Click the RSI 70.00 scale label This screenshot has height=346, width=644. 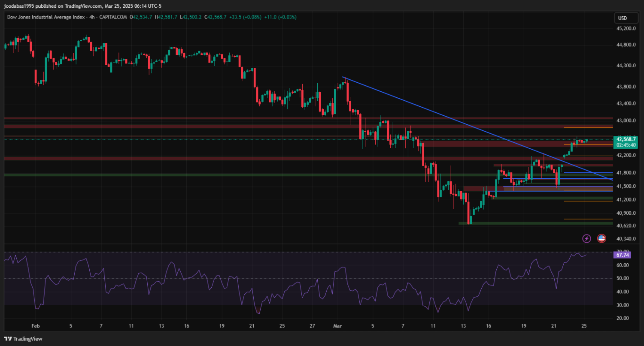tap(622, 252)
